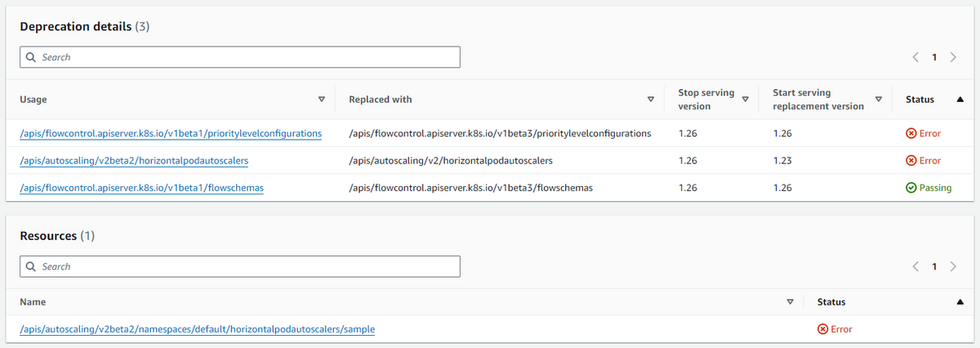
Task: Toggle Deprecation details Status sort arrow
Action: (x=960, y=100)
